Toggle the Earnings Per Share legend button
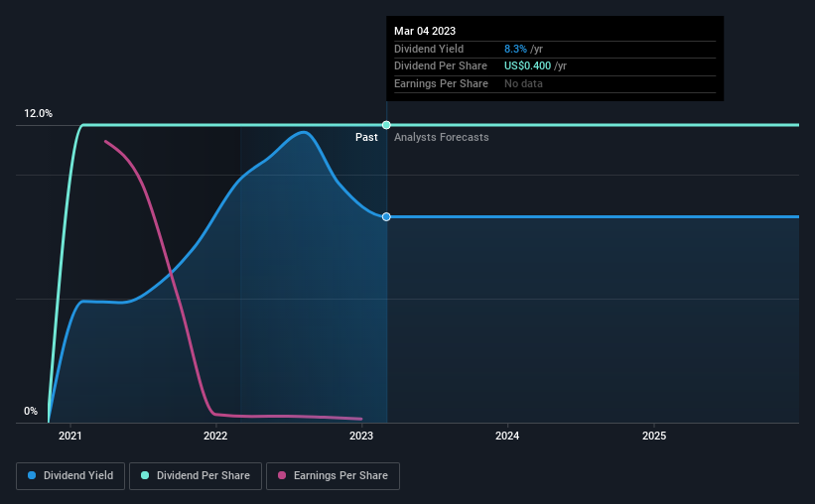 [x=333, y=476]
